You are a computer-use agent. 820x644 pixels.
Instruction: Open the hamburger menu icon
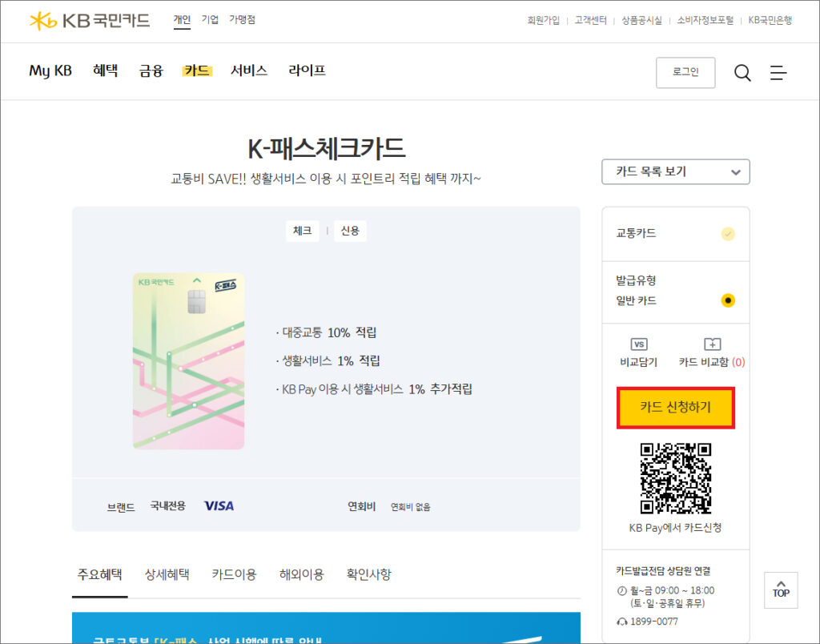pyautogui.click(x=778, y=72)
